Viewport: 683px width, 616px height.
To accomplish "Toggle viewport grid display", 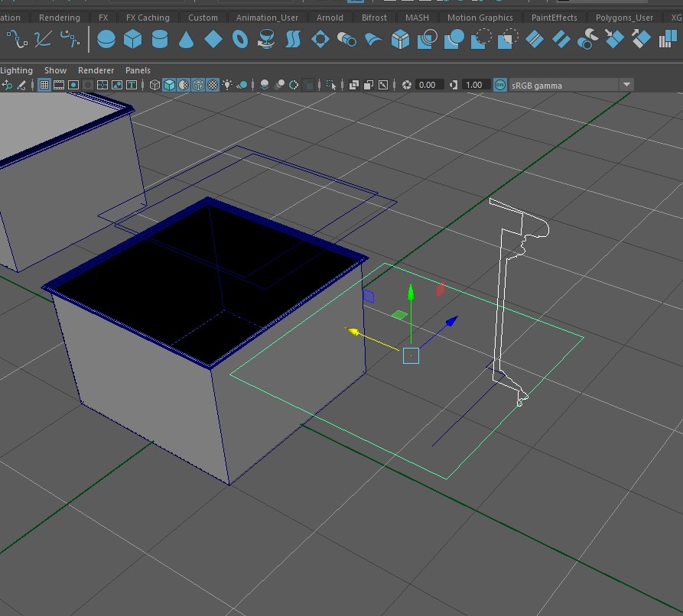I will pyautogui.click(x=44, y=85).
